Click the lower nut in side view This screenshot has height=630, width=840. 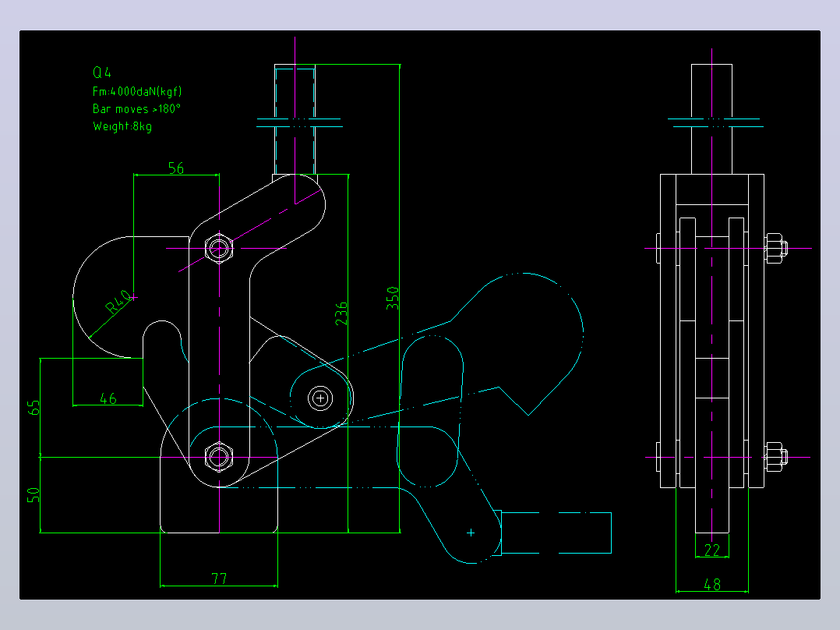776,457
